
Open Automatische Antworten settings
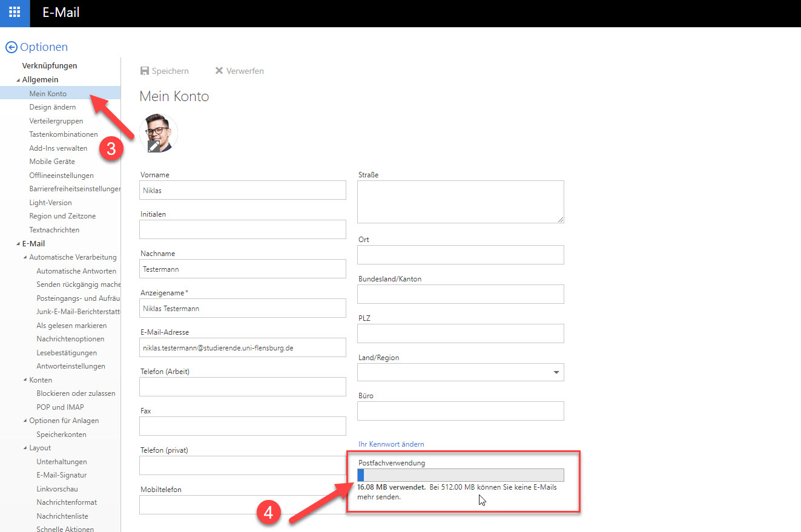click(x=76, y=271)
